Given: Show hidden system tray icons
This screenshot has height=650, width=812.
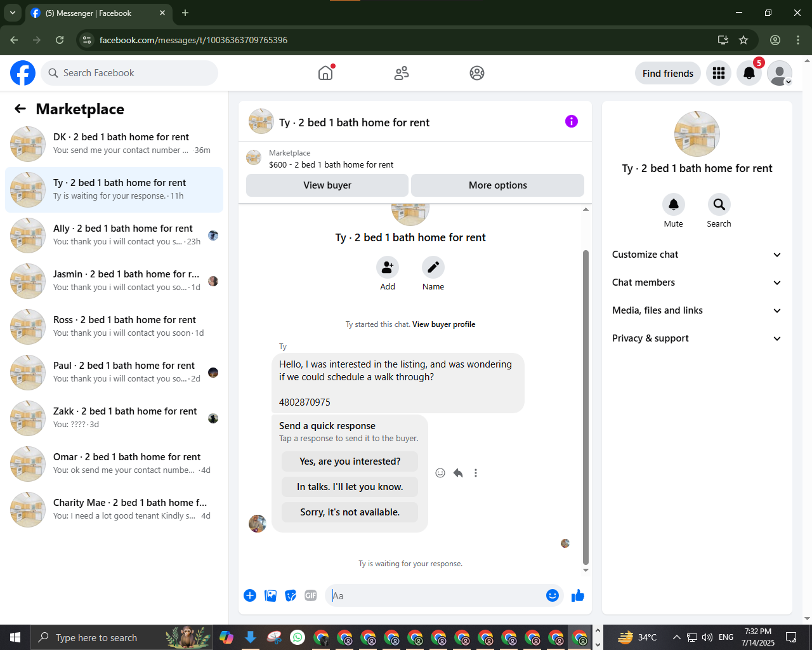Looking at the screenshot, I should (676, 637).
